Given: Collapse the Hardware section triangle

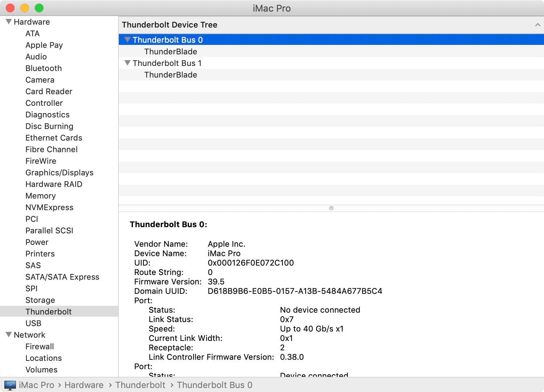Looking at the screenshot, I should (9, 22).
